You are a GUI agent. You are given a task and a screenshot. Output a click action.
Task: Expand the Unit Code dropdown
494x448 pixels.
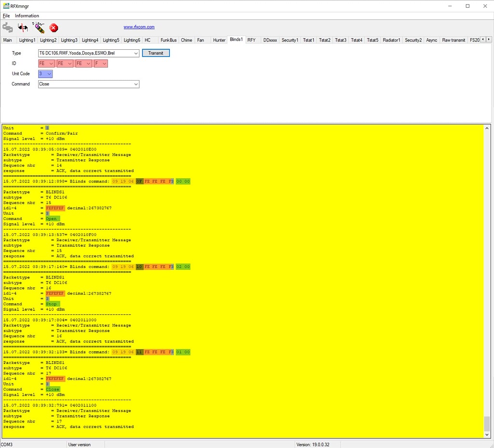click(49, 73)
